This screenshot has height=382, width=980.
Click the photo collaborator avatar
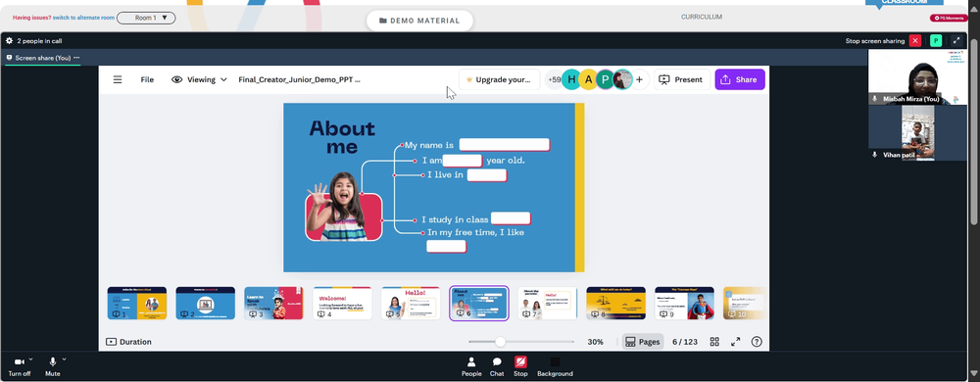[622, 80]
